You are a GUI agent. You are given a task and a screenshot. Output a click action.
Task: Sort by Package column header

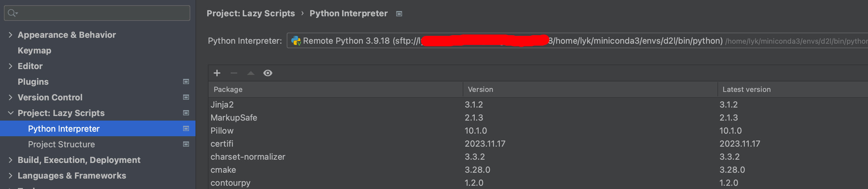pyautogui.click(x=335, y=89)
